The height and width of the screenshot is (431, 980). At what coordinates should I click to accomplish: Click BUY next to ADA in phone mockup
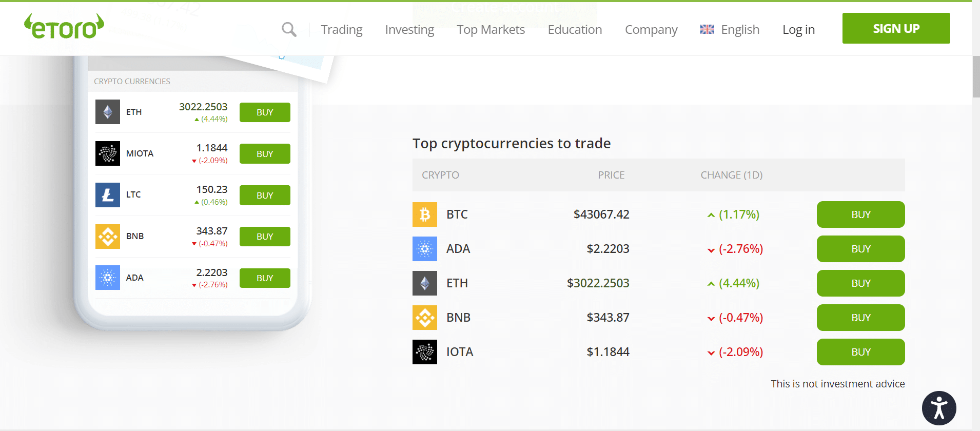click(265, 278)
